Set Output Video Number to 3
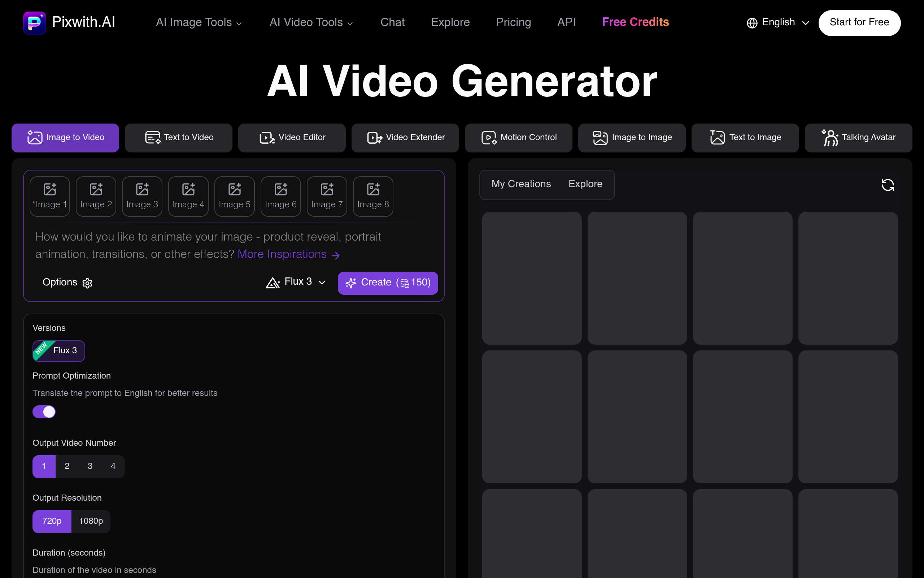Screen dimensions: 924x578 (x=90, y=466)
